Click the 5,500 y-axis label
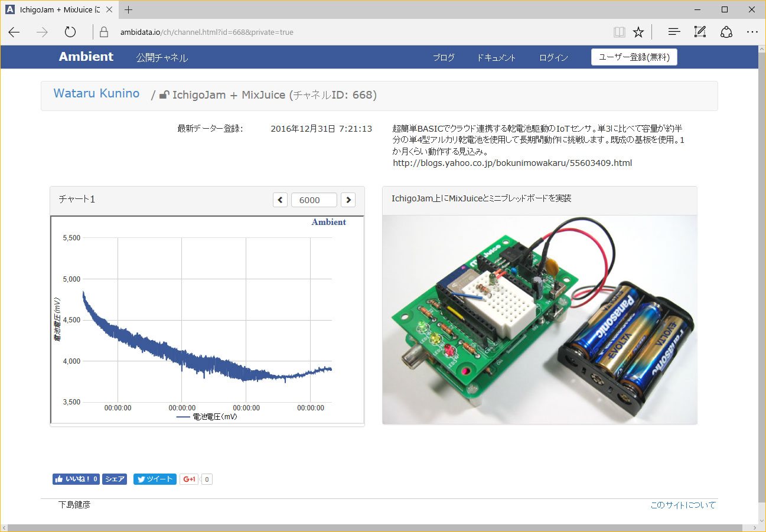The image size is (766, 532). (71, 238)
